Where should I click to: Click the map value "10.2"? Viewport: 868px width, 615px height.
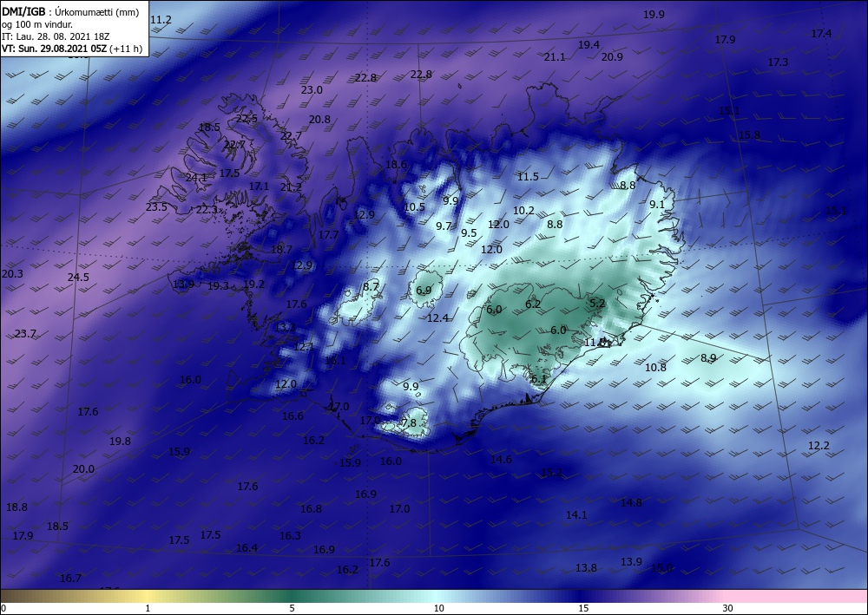pos(523,210)
